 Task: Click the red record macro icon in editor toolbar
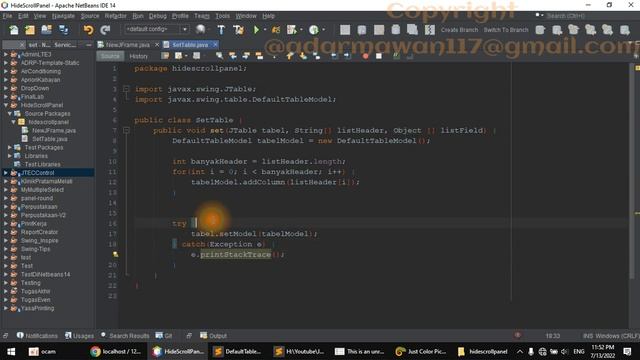click(365, 56)
